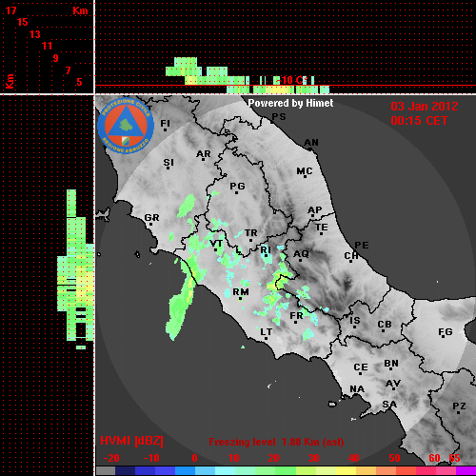Click the 30 dBZ yellow-green color swatch
Screen dimensions: 476x476
[306, 471]
